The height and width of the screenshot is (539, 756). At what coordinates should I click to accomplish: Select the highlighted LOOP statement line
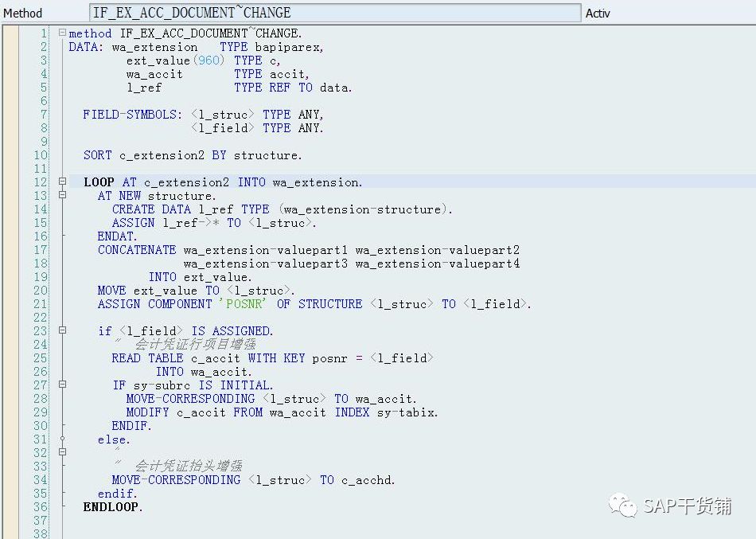point(223,182)
